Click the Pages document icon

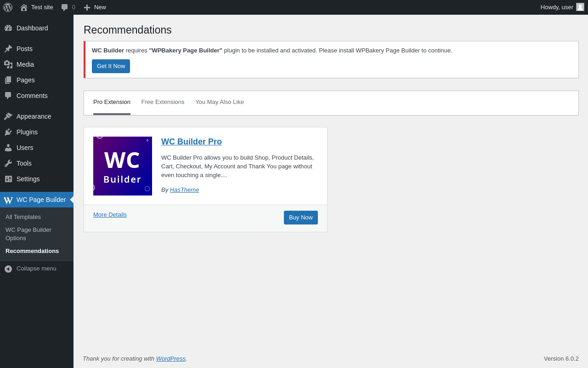click(x=8, y=80)
